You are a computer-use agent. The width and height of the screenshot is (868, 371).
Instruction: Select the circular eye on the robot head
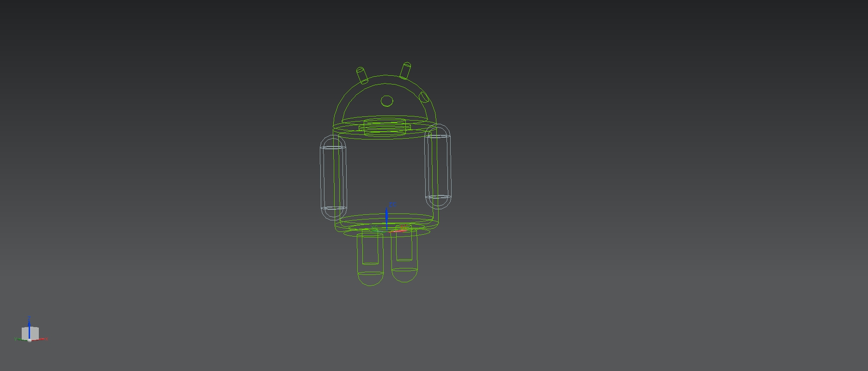[x=387, y=101]
